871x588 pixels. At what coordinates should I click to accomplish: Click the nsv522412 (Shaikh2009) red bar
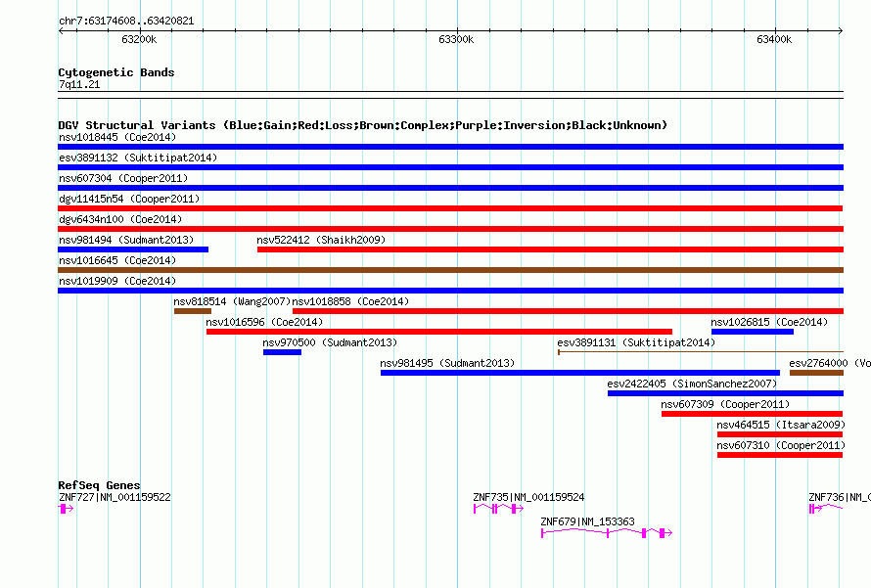(x=550, y=249)
